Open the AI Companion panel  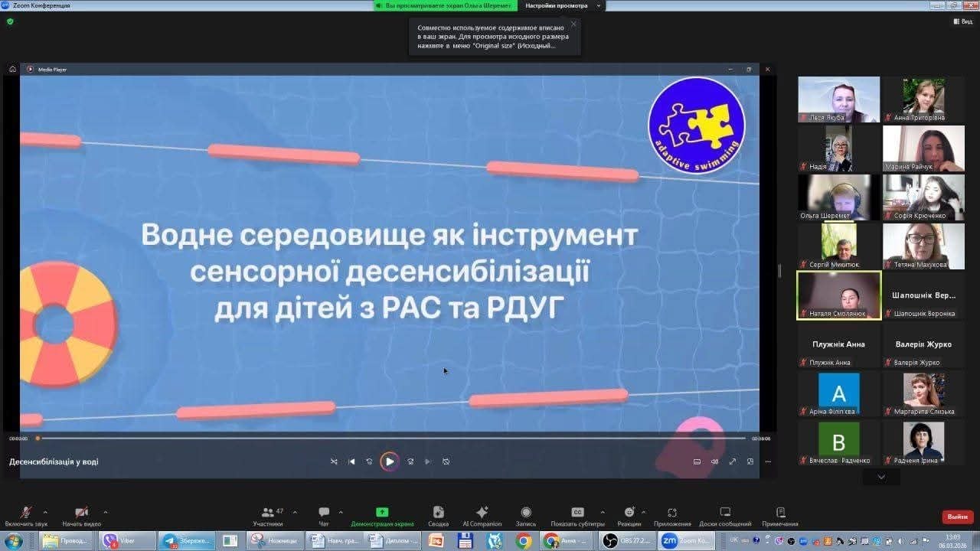pyautogui.click(x=482, y=514)
